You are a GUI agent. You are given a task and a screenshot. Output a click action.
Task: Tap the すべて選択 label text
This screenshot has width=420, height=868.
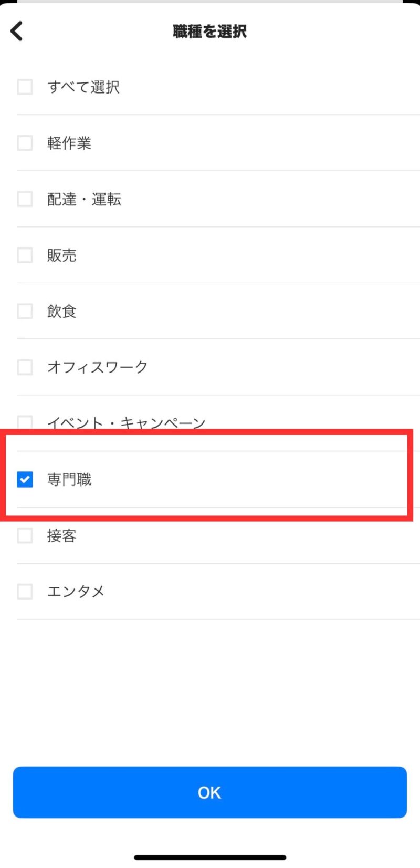click(83, 87)
